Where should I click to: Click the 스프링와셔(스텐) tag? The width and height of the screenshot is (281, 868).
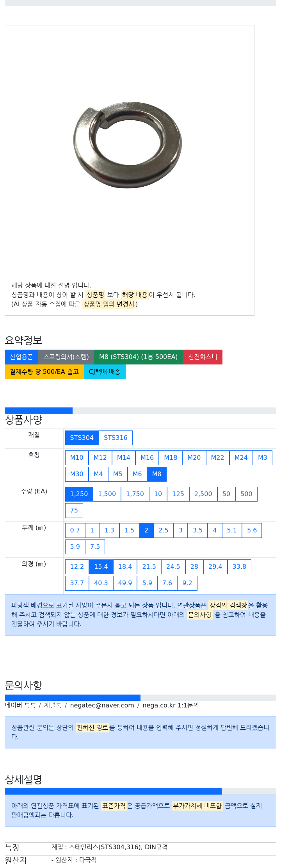point(66,357)
